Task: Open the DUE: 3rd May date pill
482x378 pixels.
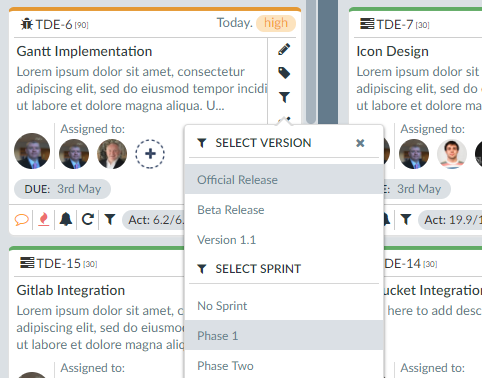Action: click(x=62, y=189)
